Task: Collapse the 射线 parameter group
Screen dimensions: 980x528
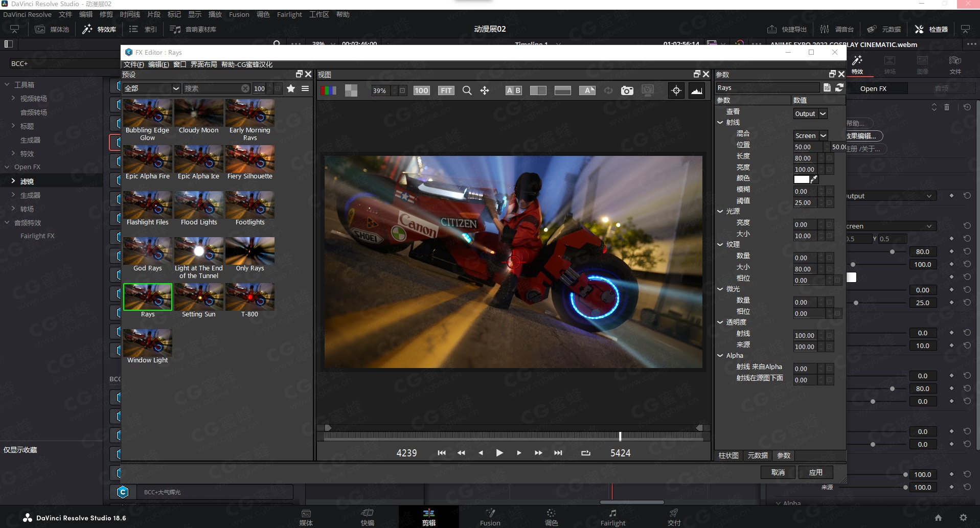Action: [720, 123]
